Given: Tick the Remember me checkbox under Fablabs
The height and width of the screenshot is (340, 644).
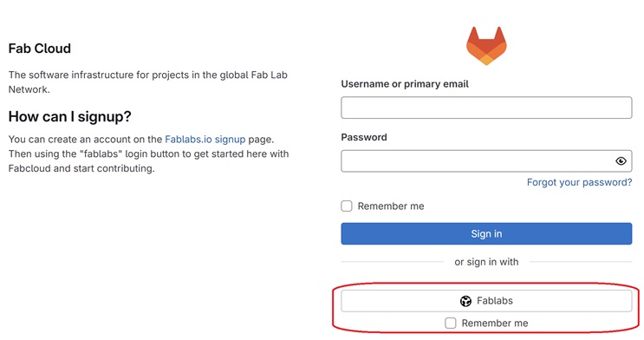Looking at the screenshot, I should point(451,324).
